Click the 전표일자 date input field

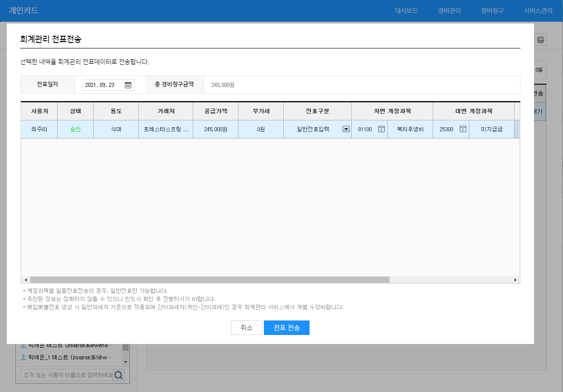[103, 85]
